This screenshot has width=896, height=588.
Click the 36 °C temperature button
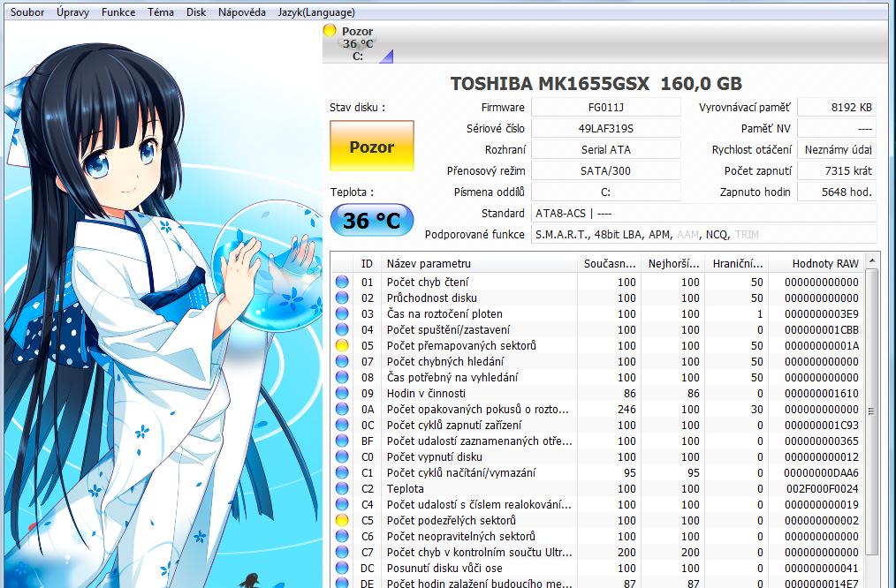(372, 221)
